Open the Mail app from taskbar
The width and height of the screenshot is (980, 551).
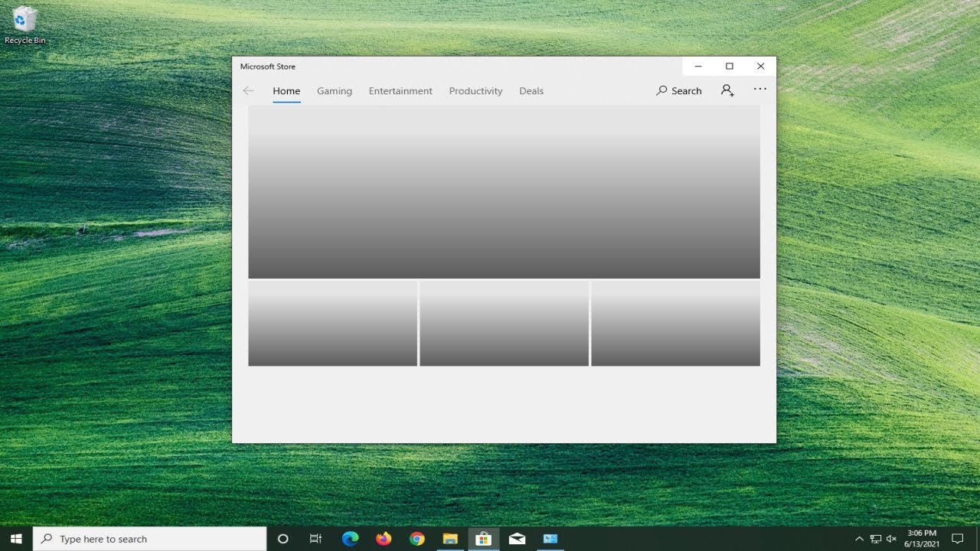pyautogui.click(x=517, y=539)
